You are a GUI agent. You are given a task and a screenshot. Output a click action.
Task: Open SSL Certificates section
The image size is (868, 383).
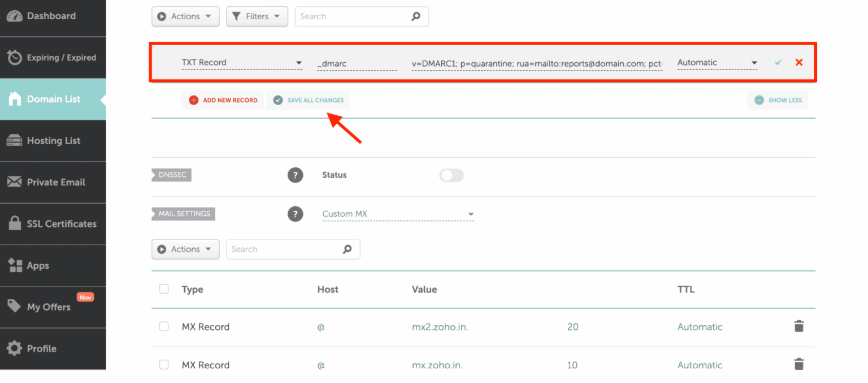pos(58,224)
